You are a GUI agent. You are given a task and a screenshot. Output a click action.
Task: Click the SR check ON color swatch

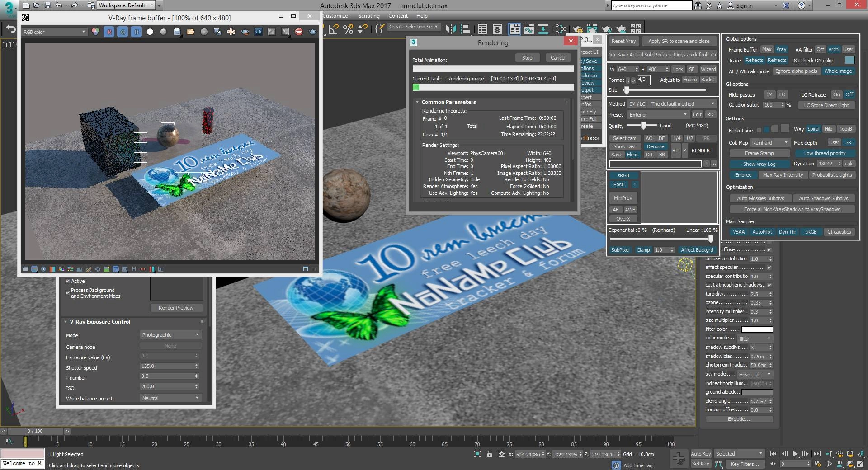[850, 60]
